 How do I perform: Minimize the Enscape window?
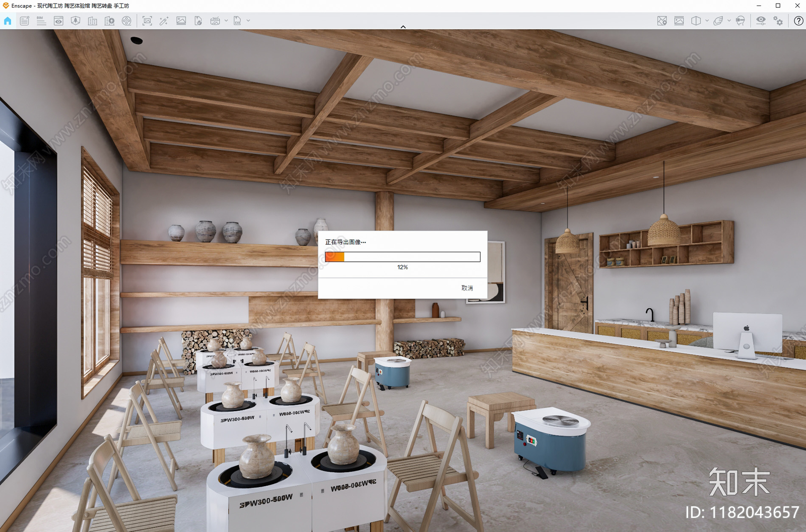(x=759, y=6)
